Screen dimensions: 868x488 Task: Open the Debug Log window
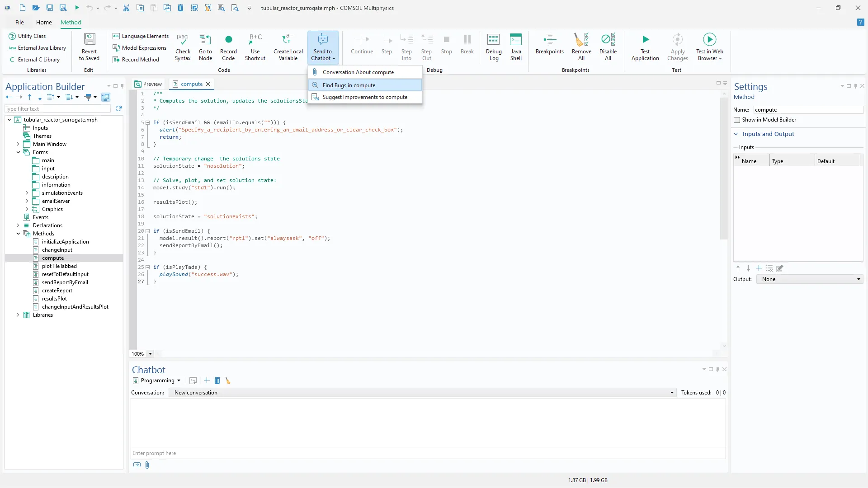tap(494, 40)
